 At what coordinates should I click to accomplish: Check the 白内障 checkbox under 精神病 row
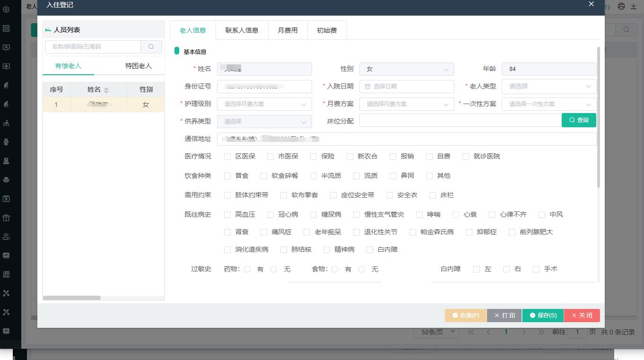370,249
